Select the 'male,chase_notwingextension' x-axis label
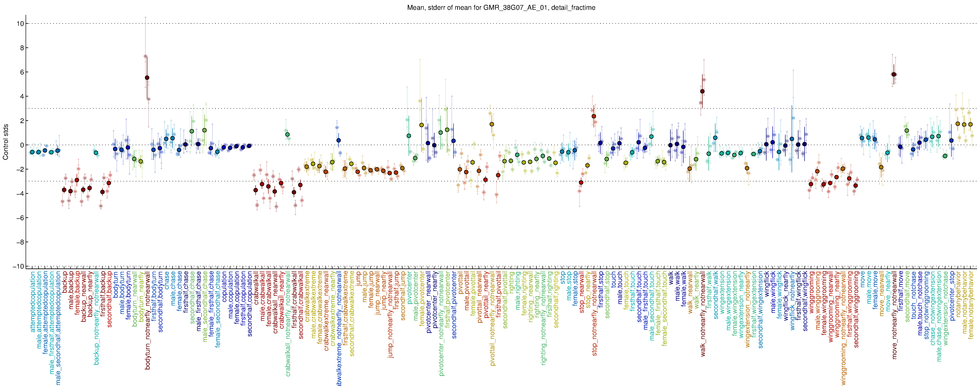 tap(939, 316)
